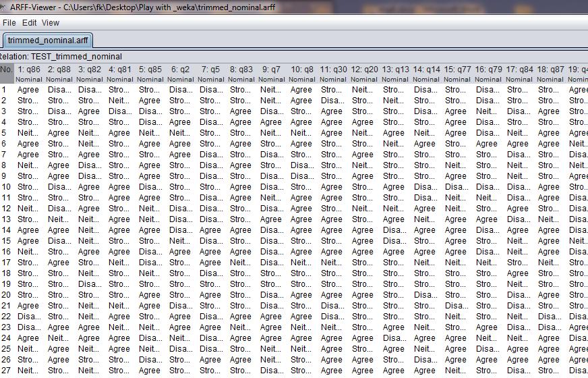Click q82 cell in row 3
The width and height of the screenshot is (588, 378).
point(90,111)
